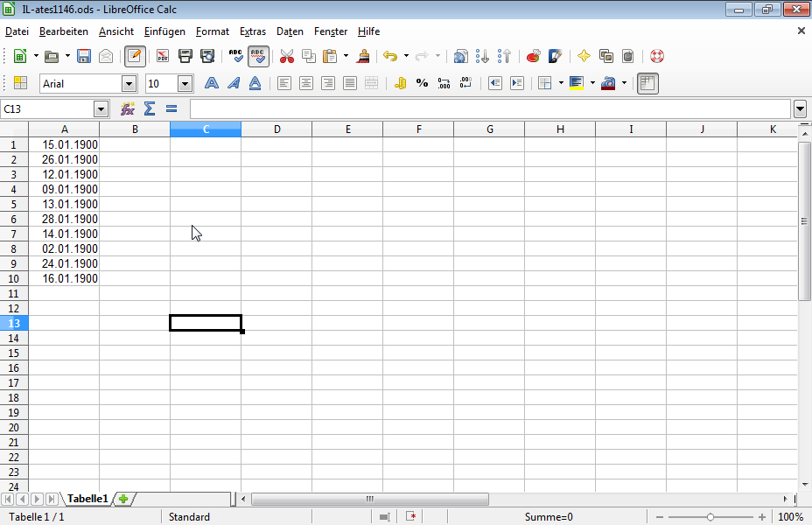
Task: Open the paste options dropdown arrow
Action: point(346,56)
